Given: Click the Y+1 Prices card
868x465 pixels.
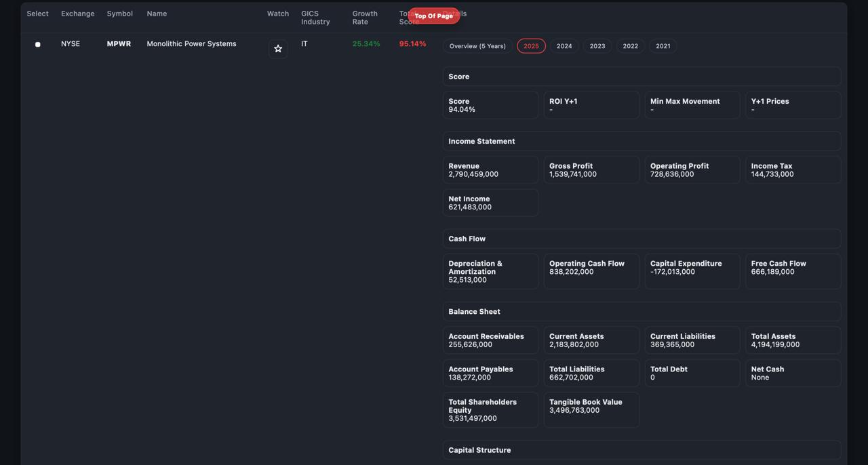Looking at the screenshot, I should (x=793, y=105).
